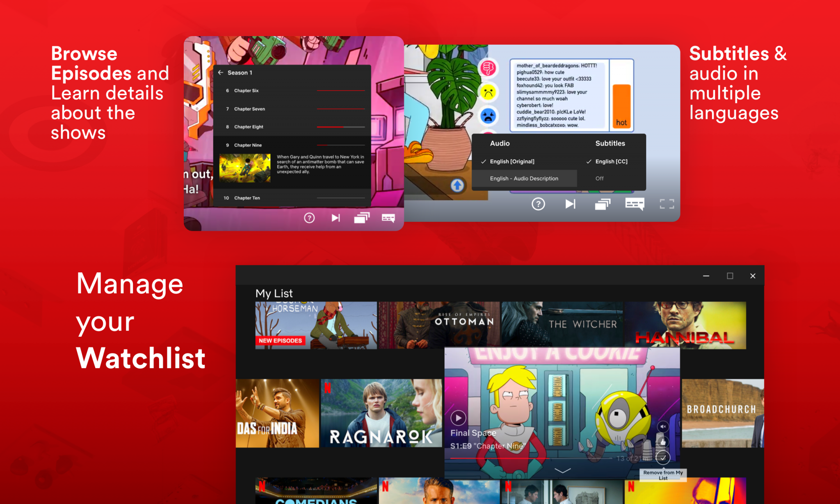Click Subtitles column header
840x504 pixels.
(610, 143)
